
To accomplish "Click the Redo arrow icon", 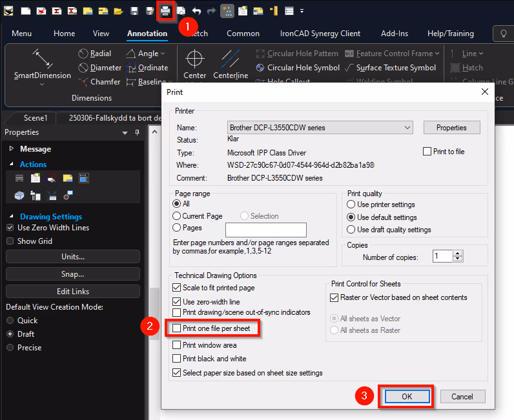I will click(211, 11).
